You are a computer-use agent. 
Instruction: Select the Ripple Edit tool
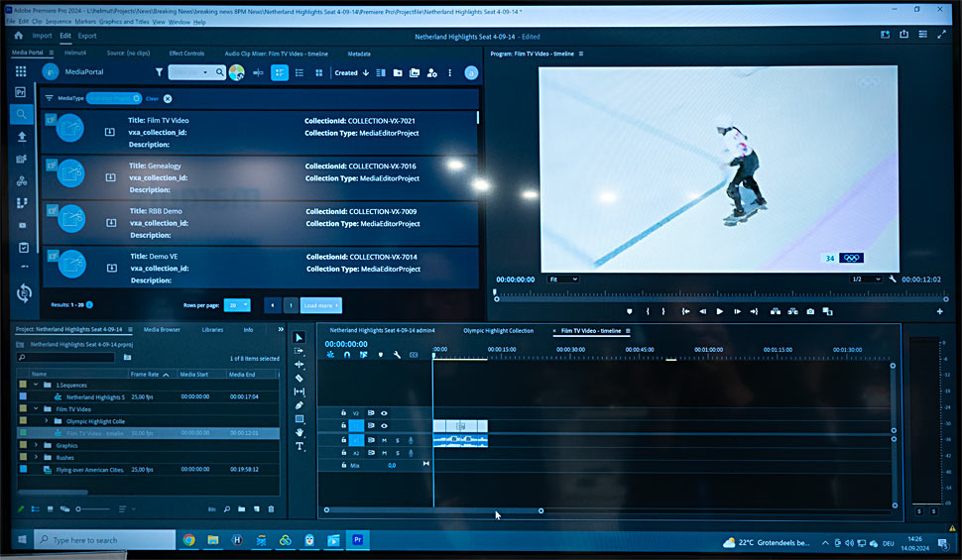pyautogui.click(x=299, y=365)
